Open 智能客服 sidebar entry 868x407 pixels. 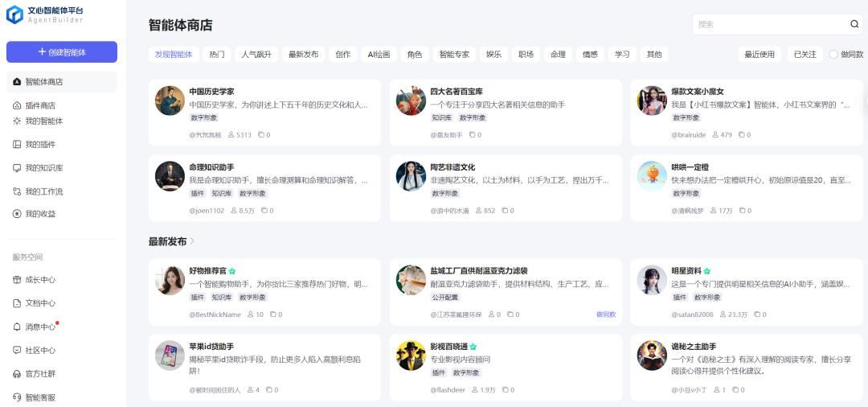point(34,397)
